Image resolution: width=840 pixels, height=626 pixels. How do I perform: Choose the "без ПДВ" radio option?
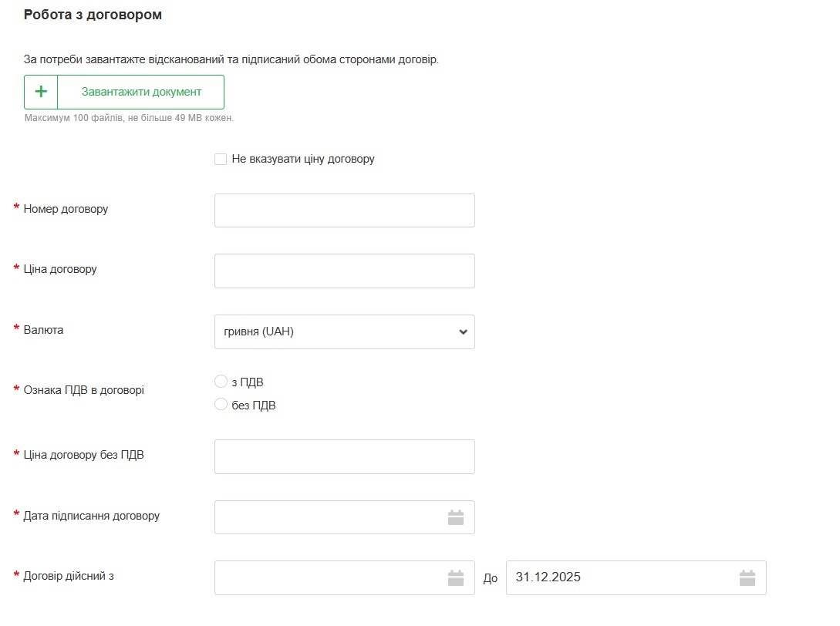point(221,405)
